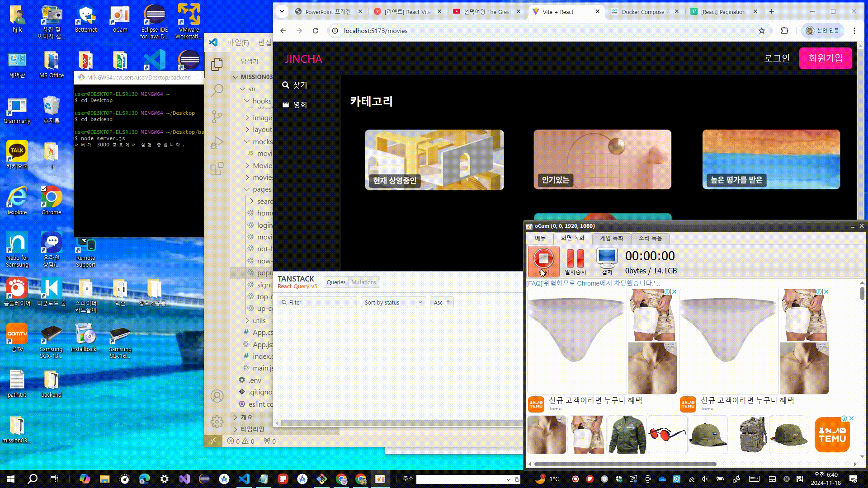Open VS Code Manage gear icon
The height and width of the screenshot is (488, 868).
pos(217,422)
